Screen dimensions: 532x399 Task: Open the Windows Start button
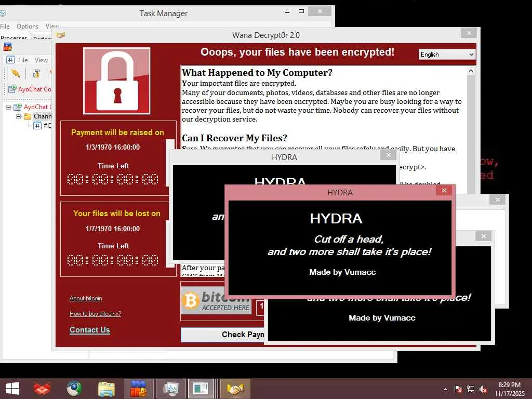(x=12, y=389)
